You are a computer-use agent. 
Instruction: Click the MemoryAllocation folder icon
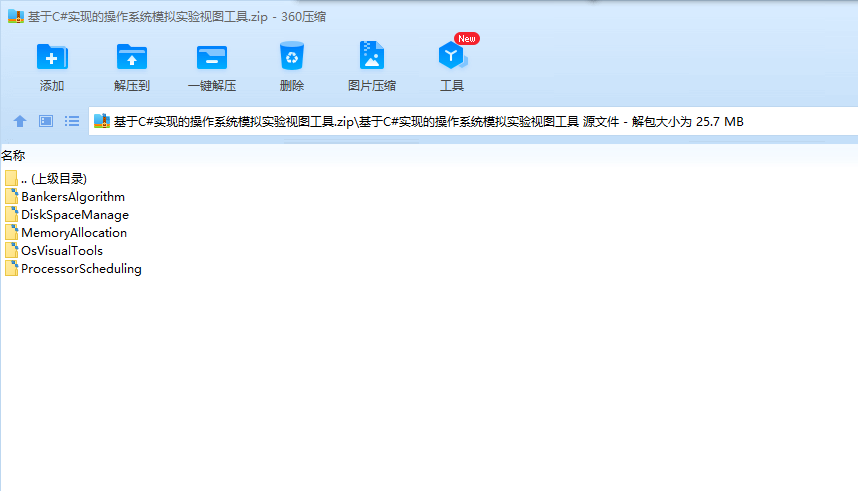11,233
